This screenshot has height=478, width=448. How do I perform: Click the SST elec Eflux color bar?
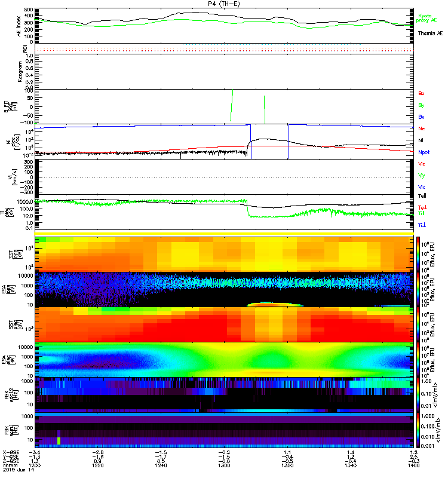click(x=418, y=324)
